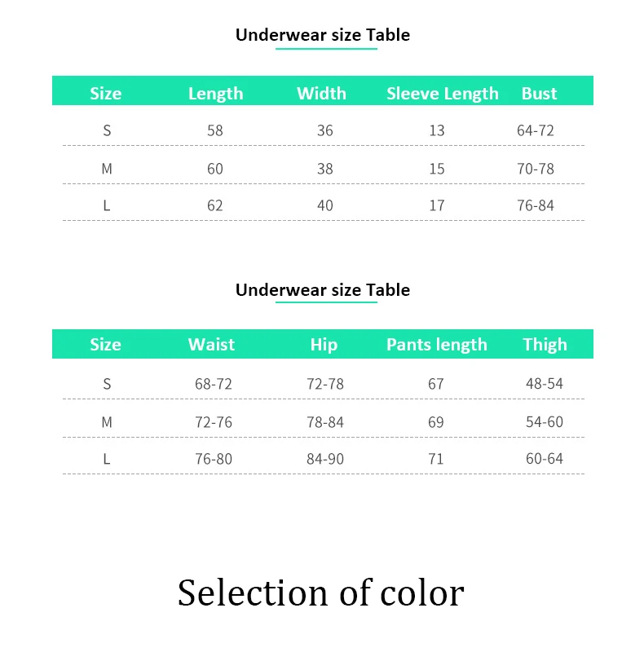Select the Hip column header
This screenshot has height=652, width=644.
(x=324, y=345)
